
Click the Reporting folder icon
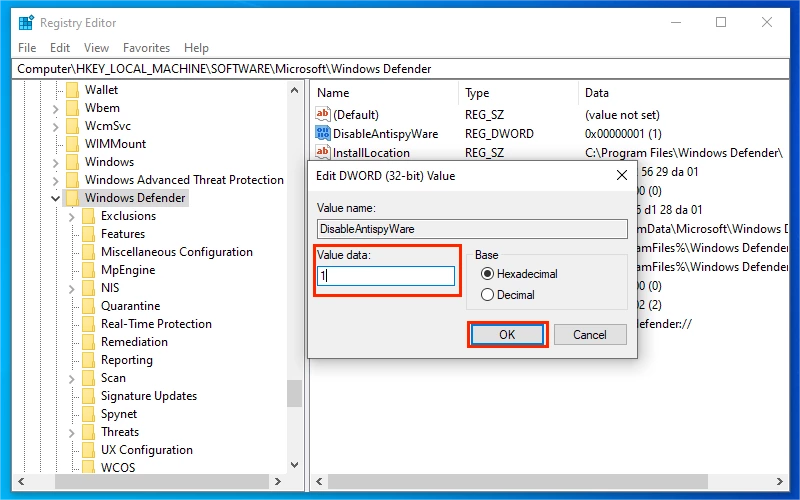[x=89, y=360]
